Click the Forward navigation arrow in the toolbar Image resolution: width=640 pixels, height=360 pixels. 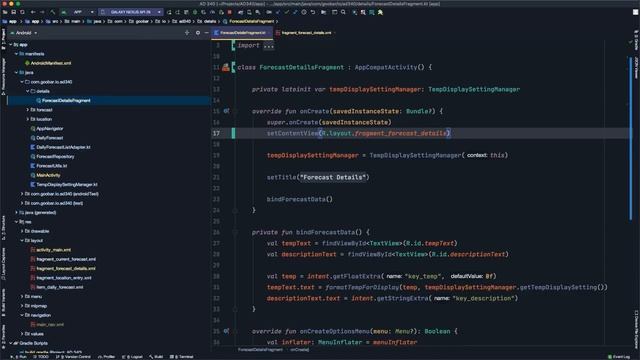42,12
